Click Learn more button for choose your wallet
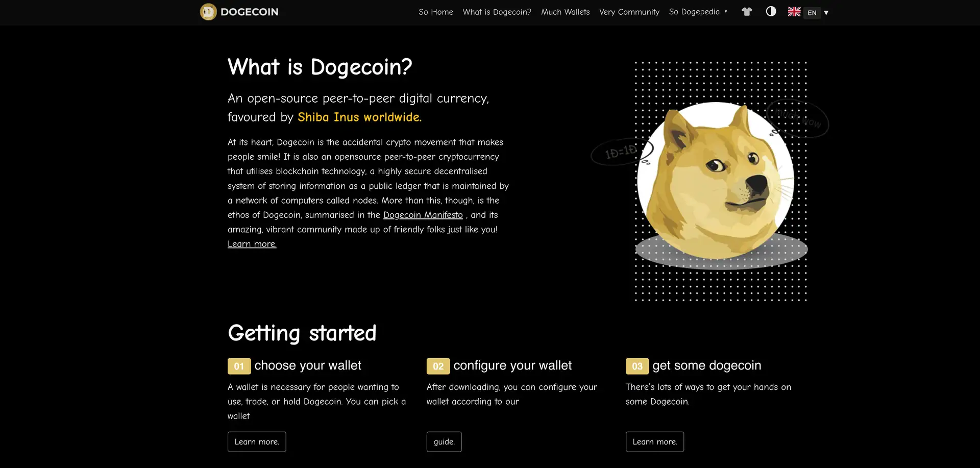This screenshot has height=468, width=980. pyautogui.click(x=257, y=442)
